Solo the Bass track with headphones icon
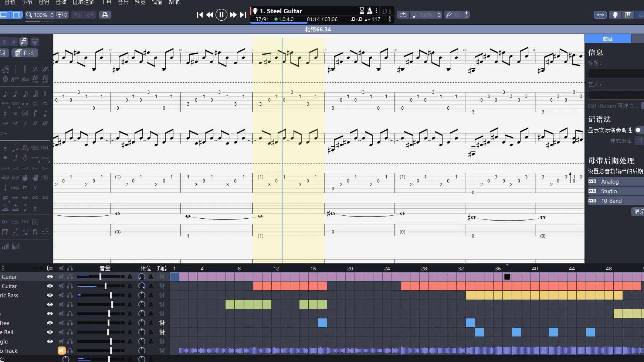644x362 pixels. coord(70,295)
